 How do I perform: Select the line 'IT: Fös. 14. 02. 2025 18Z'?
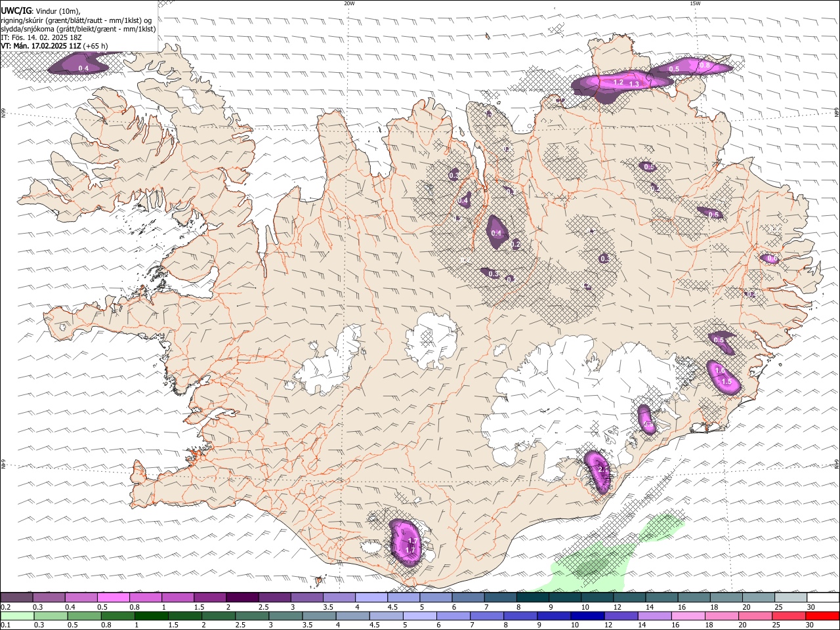(41, 37)
